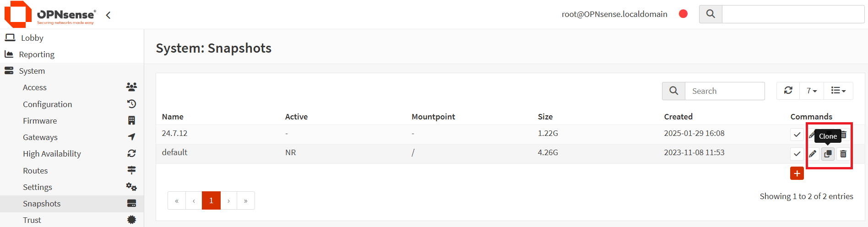
Task: Collapse the sidebar with the chevron arrow
Action: (x=108, y=15)
